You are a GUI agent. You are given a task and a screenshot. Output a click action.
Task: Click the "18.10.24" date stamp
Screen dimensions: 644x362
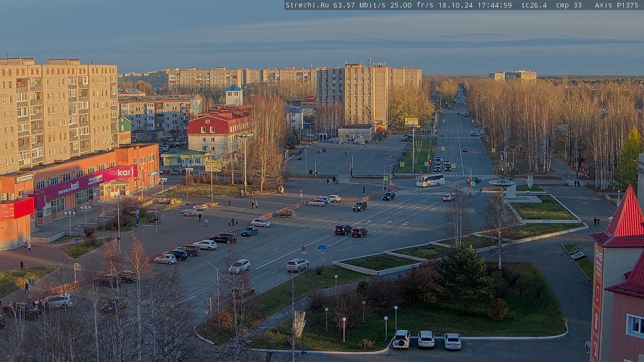(456, 5)
